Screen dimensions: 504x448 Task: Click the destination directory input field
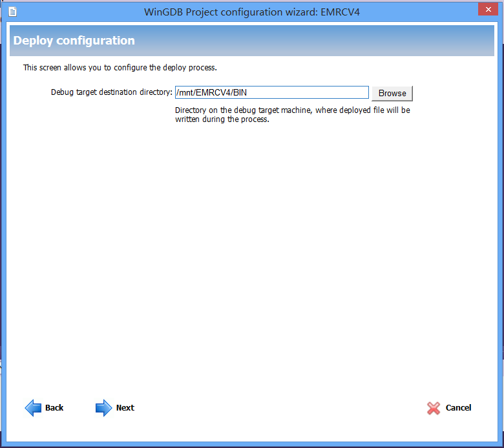click(272, 92)
